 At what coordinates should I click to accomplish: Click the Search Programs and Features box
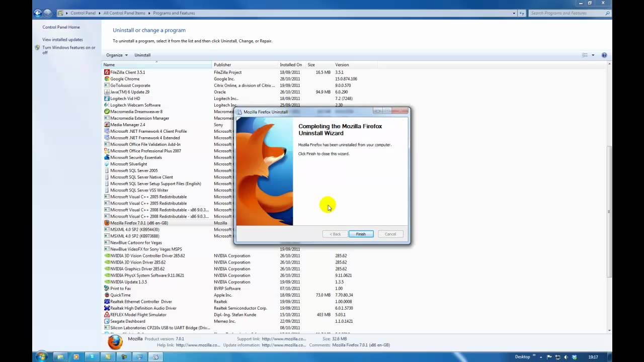coord(570,13)
